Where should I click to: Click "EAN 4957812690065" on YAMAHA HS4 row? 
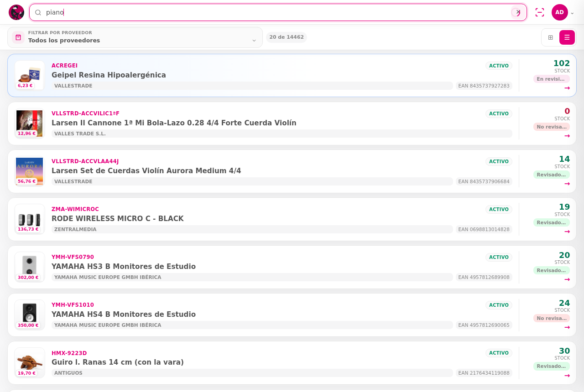484,325
